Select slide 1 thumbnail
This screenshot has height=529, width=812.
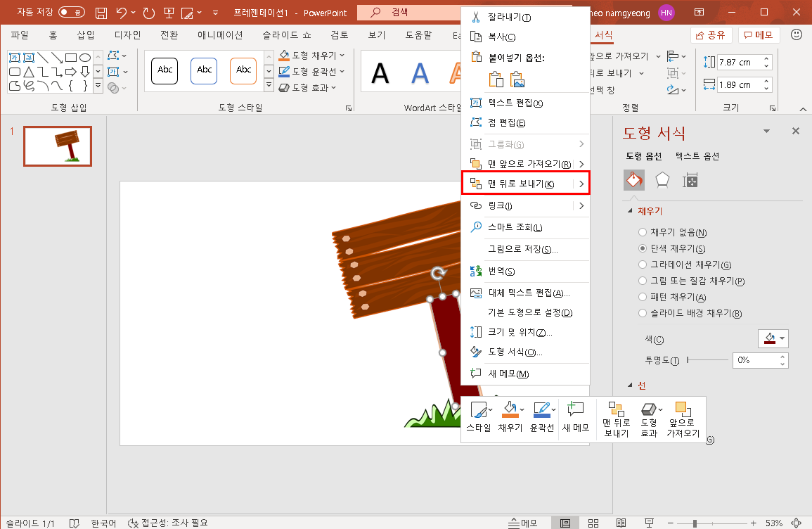pos(58,146)
